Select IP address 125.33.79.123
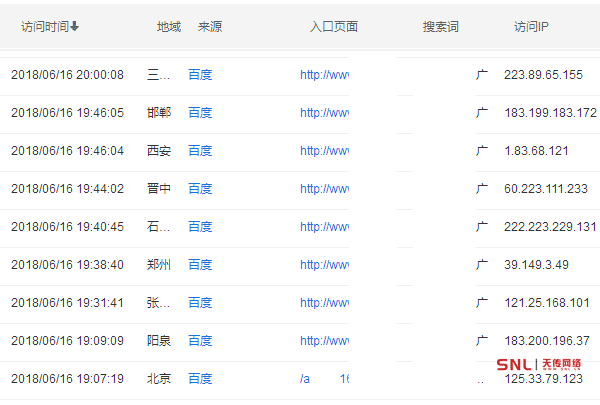600x405 pixels. coord(543,379)
